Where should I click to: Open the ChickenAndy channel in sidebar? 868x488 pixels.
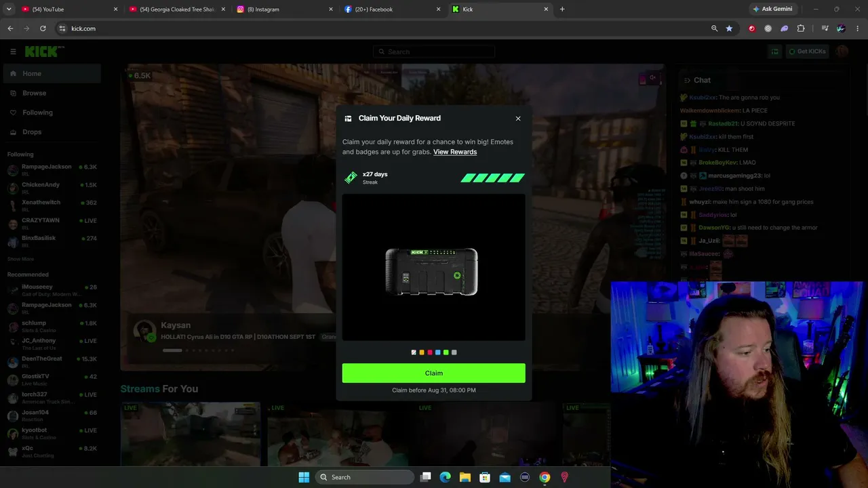tap(52, 188)
